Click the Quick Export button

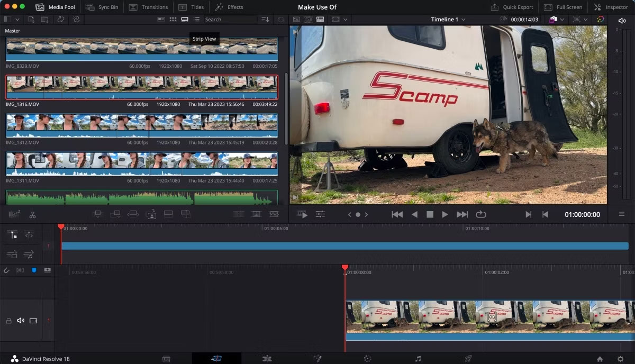click(512, 7)
